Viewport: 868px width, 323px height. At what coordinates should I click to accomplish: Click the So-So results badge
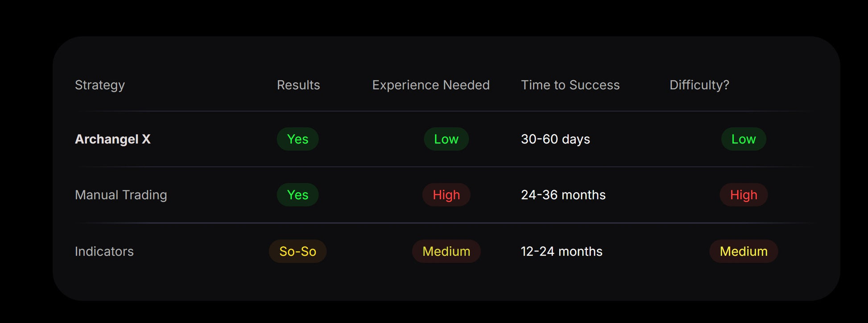[298, 252]
